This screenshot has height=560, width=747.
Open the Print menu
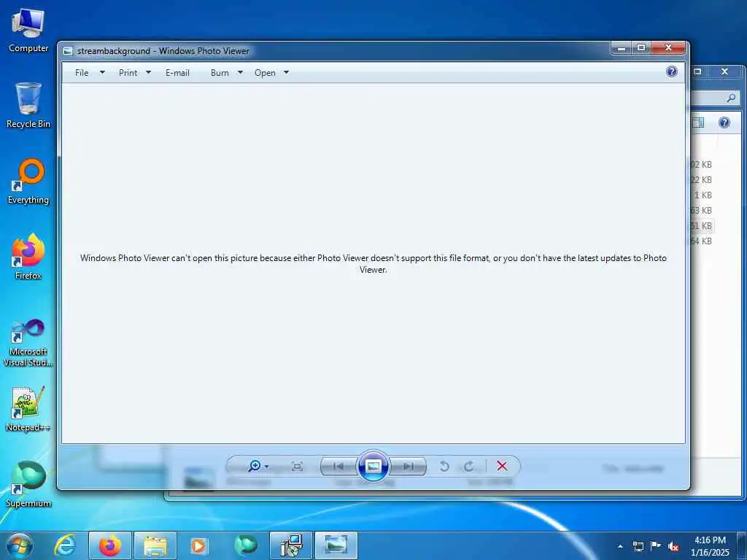coord(128,72)
